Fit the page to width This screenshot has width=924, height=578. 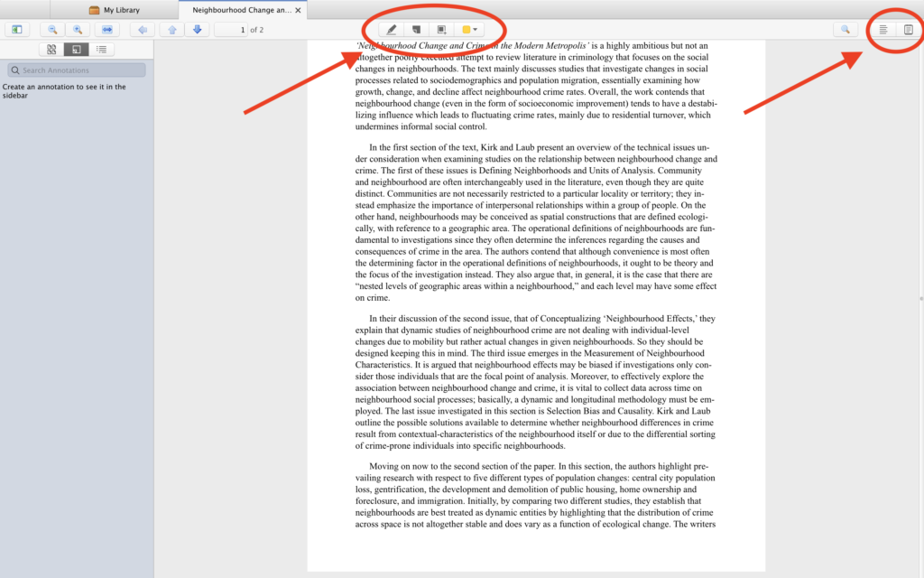(106, 30)
